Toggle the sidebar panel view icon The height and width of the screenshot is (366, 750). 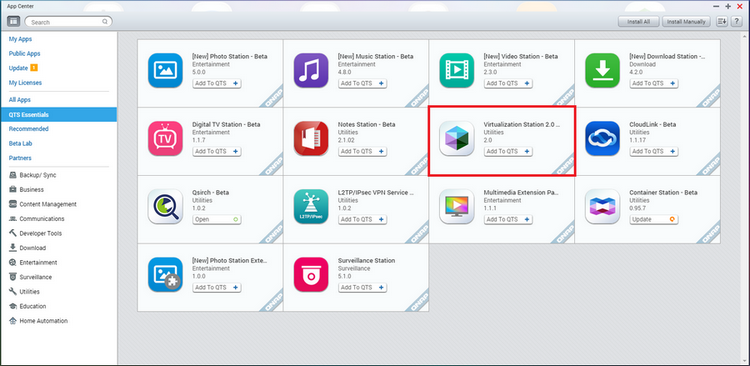point(13,22)
